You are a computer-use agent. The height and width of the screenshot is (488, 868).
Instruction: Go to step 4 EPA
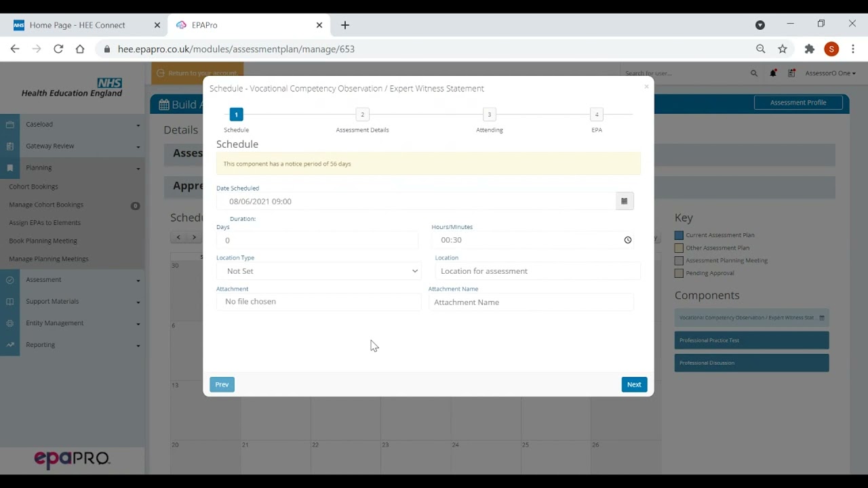pos(597,115)
